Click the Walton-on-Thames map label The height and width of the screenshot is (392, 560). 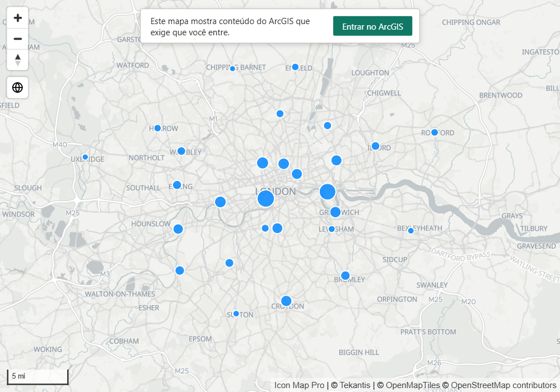point(120,294)
